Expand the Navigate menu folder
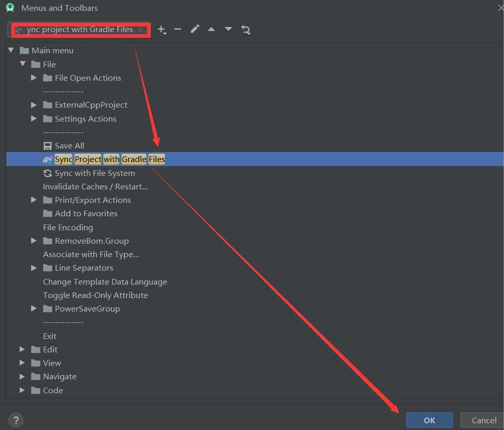The height and width of the screenshot is (430, 504). coord(22,376)
